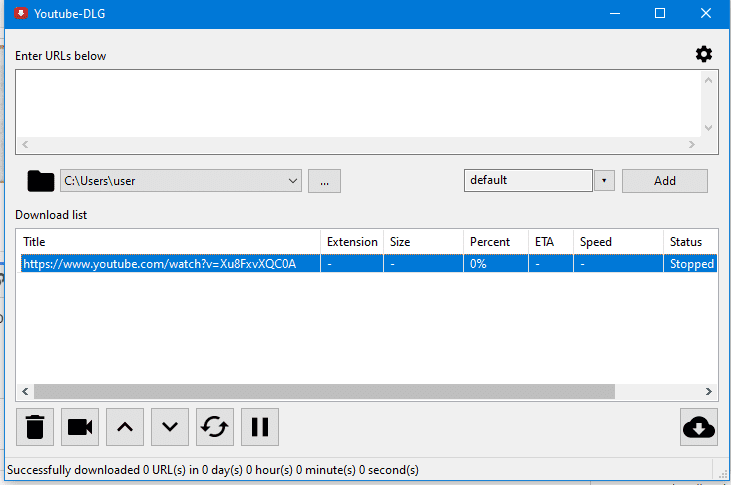Click the Size column header
The height and width of the screenshot is (485, 731).
pyautogui.click(x=423, y=242)
